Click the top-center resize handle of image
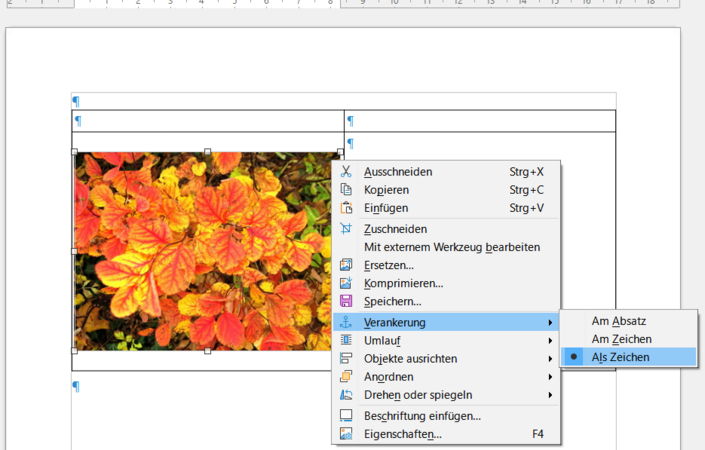This screenshot has height=450, width=705. tap(207, 152)
